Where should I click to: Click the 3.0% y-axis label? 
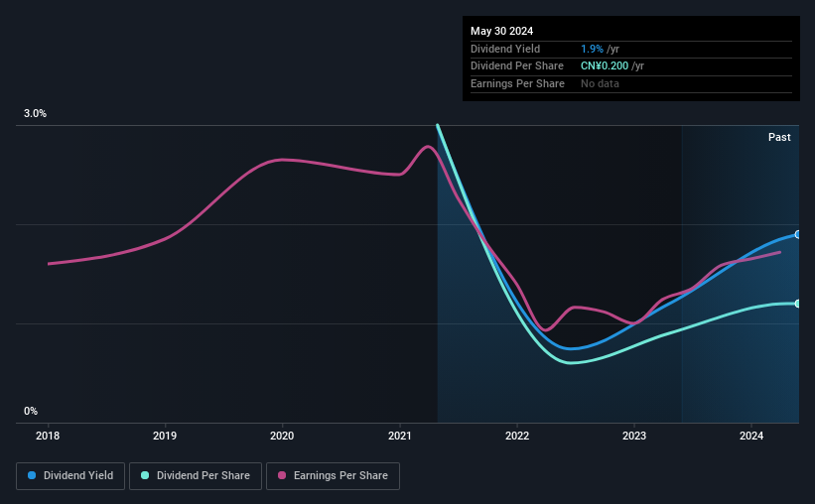(x=35, y=113)
